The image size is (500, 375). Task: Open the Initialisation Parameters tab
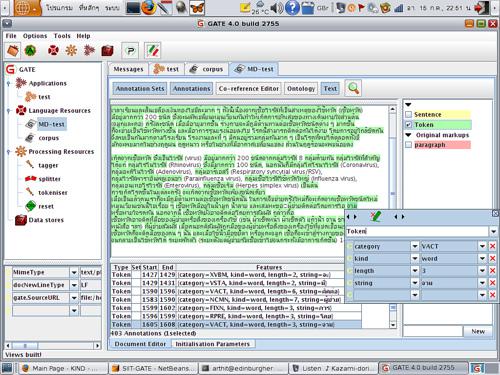213,344
